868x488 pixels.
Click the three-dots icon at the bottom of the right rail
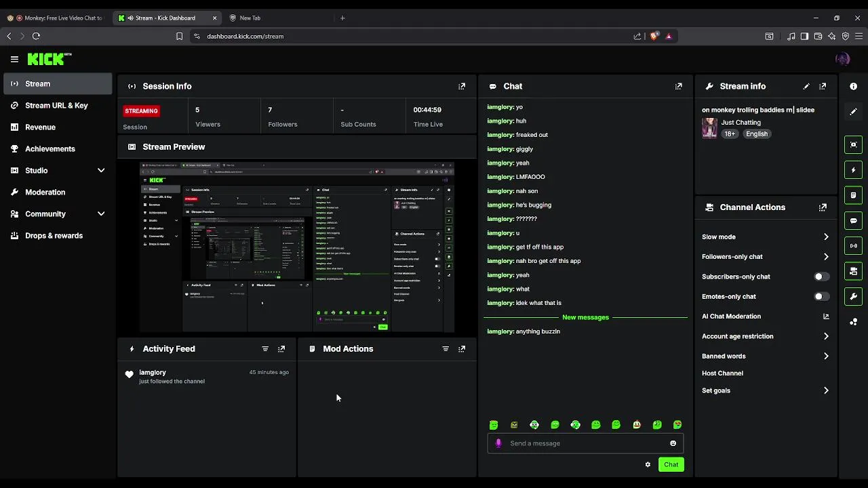pos(853,322)
